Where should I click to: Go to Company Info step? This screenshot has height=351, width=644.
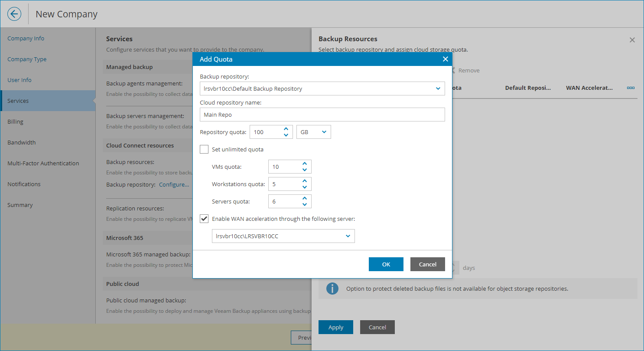pos(26,38)
